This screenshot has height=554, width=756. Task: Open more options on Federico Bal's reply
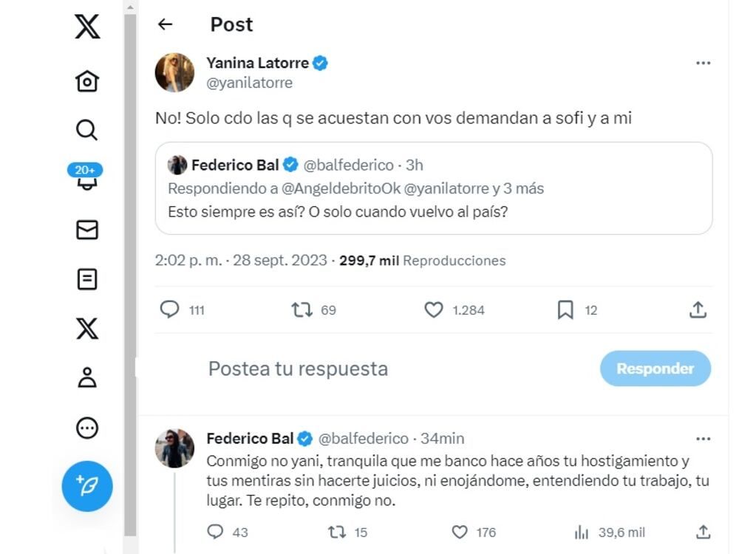701,438
